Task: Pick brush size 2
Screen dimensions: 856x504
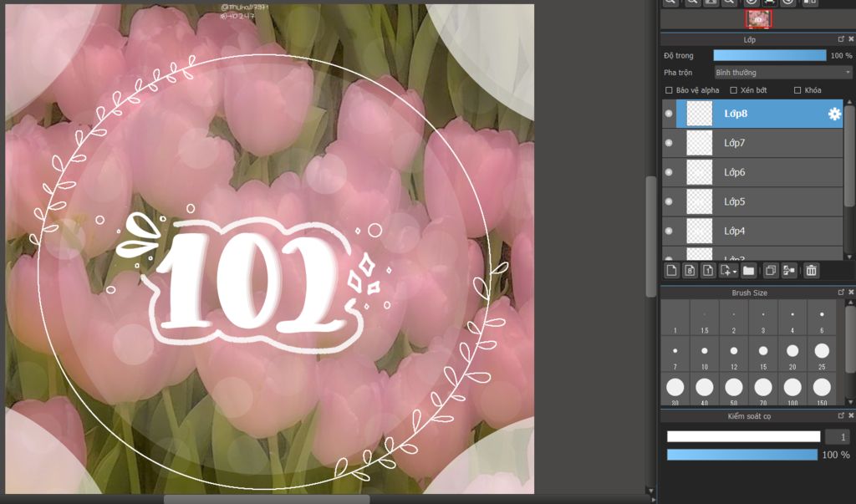Action: (x=734, y=318)
